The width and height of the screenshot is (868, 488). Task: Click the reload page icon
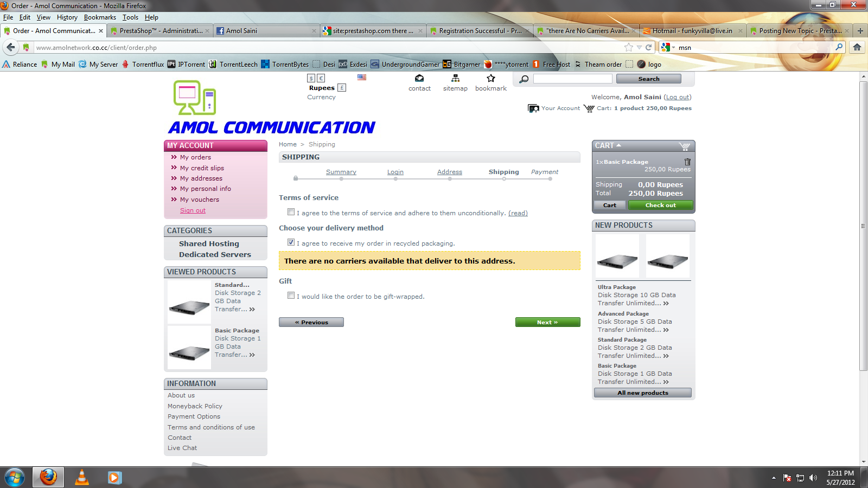point(648,47)
